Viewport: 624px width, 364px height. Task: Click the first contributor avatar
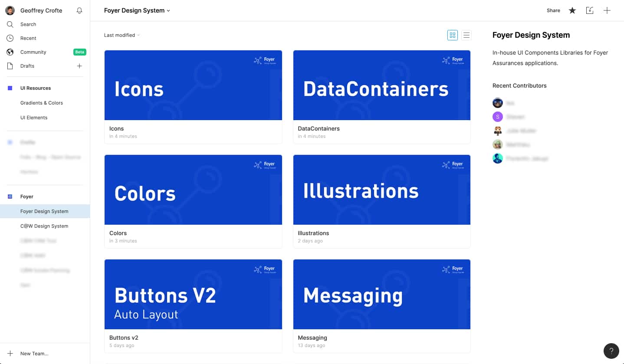coord(497,103)
